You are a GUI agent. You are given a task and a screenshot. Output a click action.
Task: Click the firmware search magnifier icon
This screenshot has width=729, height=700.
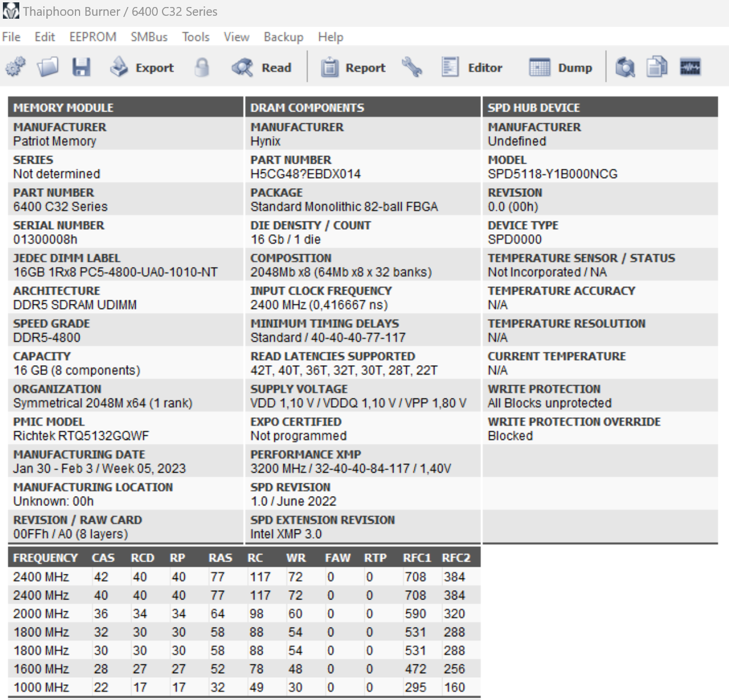pyautogui.click(x=625, y=67)
